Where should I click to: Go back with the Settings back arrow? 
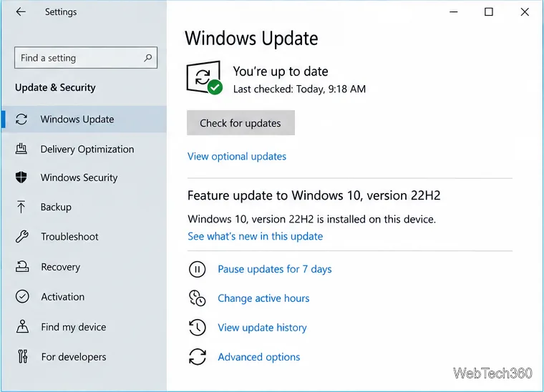pyautogui.click(x=21, y=11)
